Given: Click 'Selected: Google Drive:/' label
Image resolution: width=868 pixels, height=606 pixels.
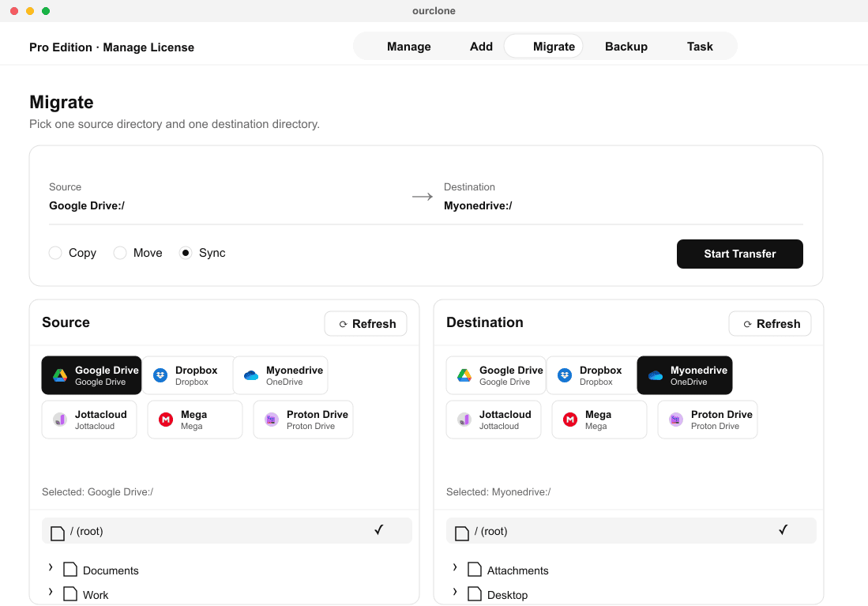Looking at the screenshot, I should (x=97, y=492).
